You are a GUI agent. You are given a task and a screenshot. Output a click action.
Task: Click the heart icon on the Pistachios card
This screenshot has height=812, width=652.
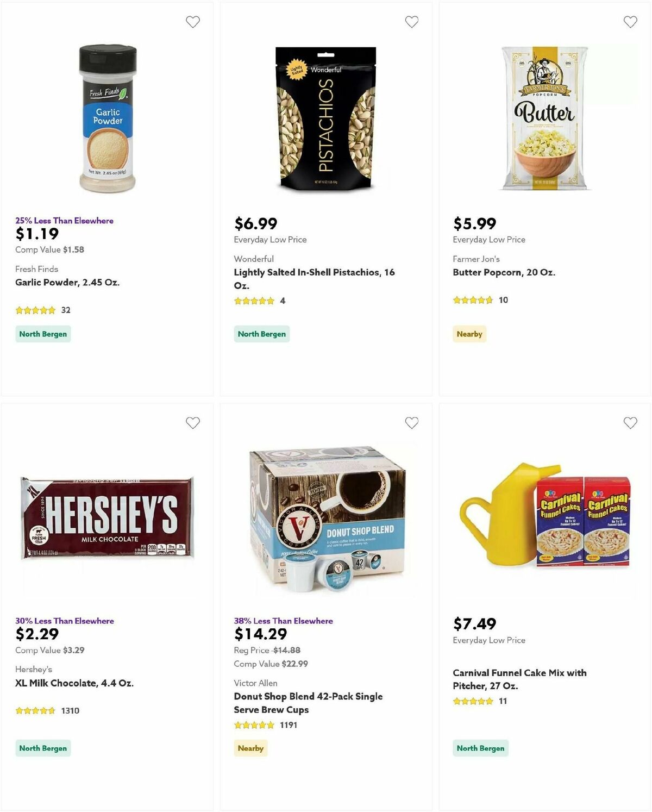pyautogui.click(x=411, y=22)
